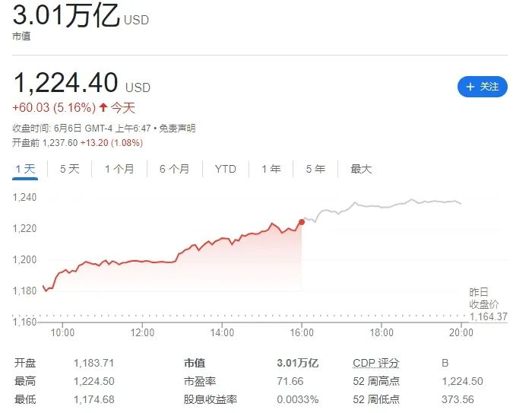Open the 免责声明 disclaimer link

click(x=177, y=129)
